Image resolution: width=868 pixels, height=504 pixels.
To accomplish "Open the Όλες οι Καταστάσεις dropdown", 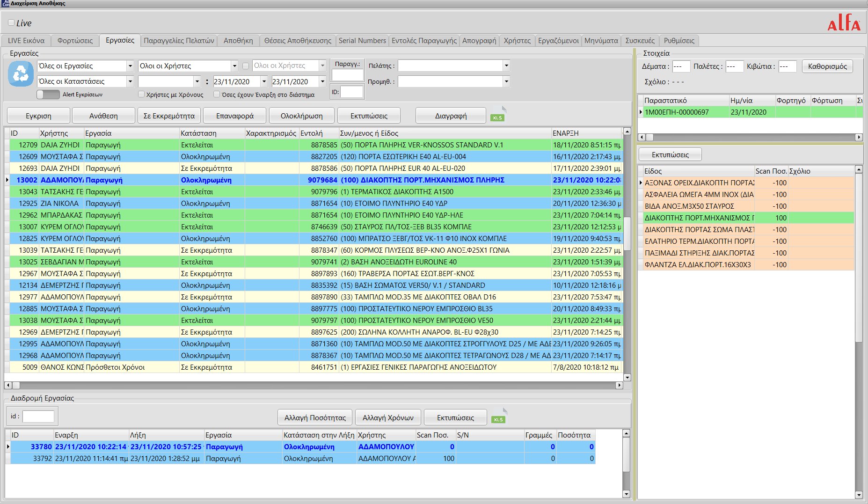I will pos(130,81).
